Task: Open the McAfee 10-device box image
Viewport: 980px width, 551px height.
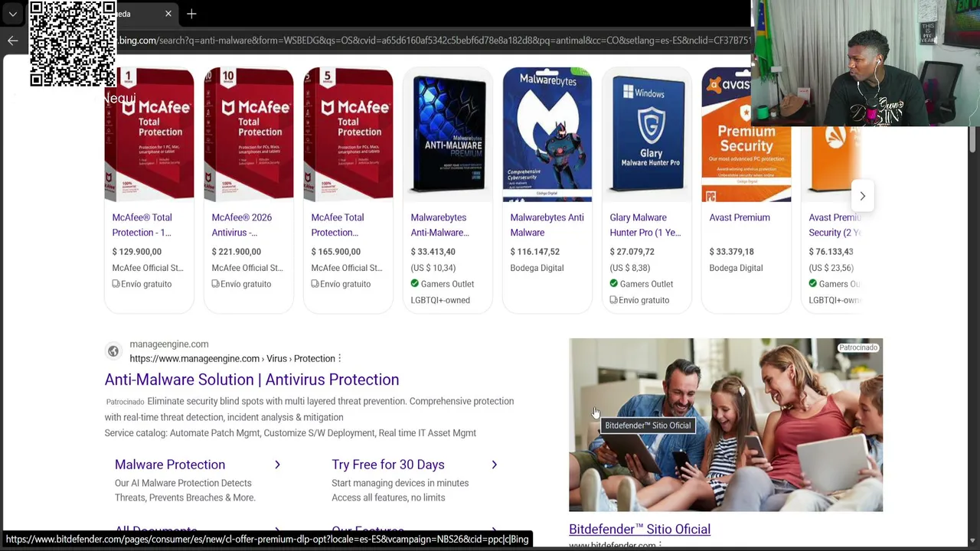Action: pyautogui.click(x=249, y=135)
